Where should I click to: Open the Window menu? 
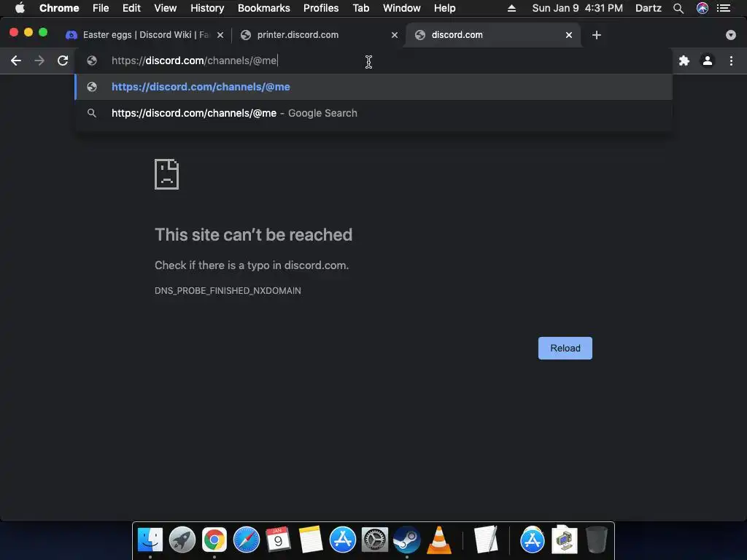click(402, 8)
